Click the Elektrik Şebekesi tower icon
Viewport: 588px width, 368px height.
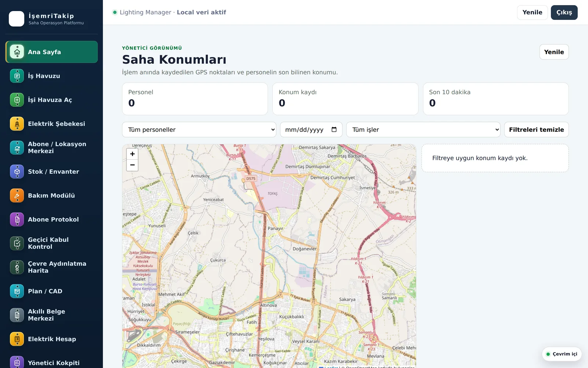pyautogui.click(x=17, y=124)
